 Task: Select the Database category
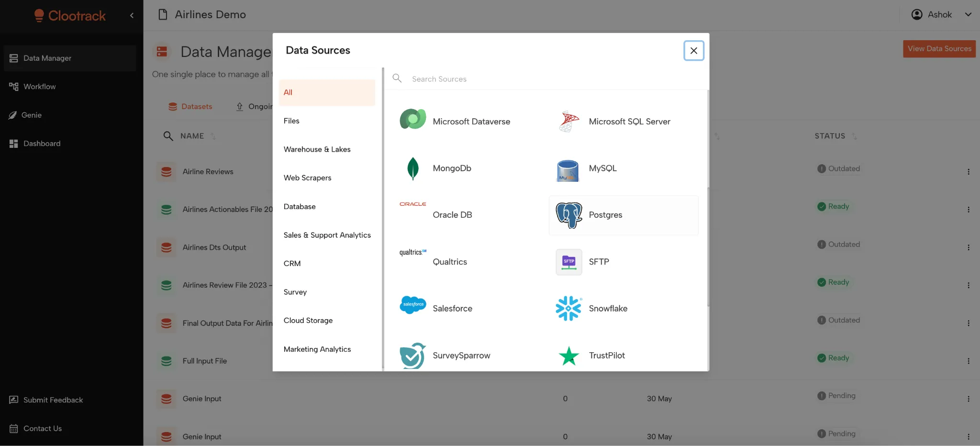pos(327,206)
